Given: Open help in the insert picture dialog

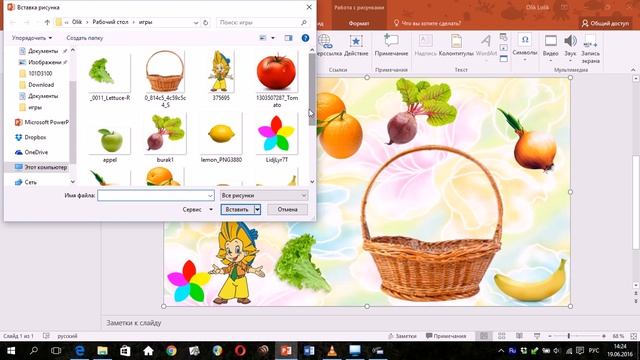Looking at the screenshot, I should tap(305, 38).
